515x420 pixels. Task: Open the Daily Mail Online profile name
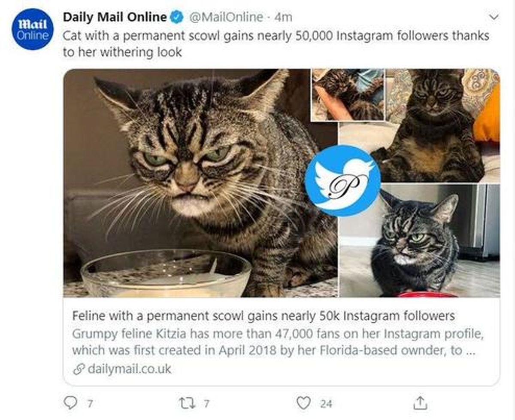click(x=115, y=17)
